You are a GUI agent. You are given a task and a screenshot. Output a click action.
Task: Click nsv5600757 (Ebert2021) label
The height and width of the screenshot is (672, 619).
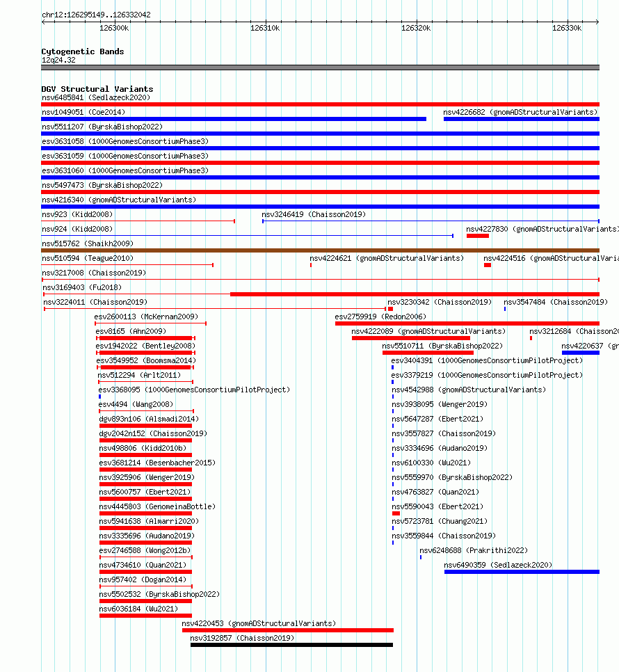[145, 491]
